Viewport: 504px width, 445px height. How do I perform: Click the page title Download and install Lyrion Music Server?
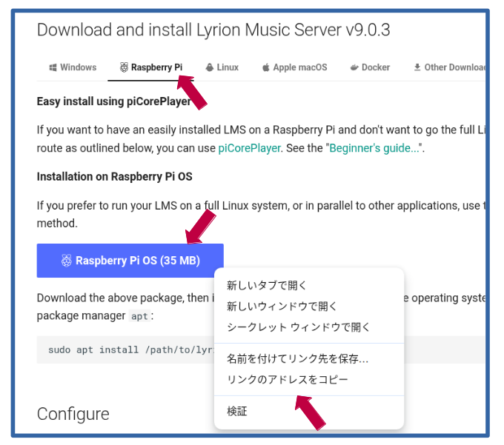pos(213,30)
